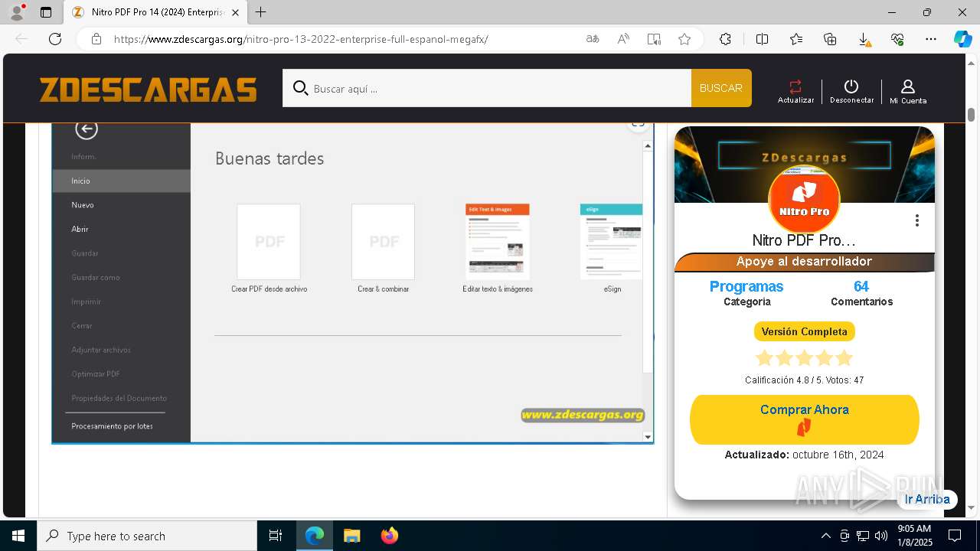
Task: Click the page vertical scrollbar thumb
Action: [x=971, y=114]
